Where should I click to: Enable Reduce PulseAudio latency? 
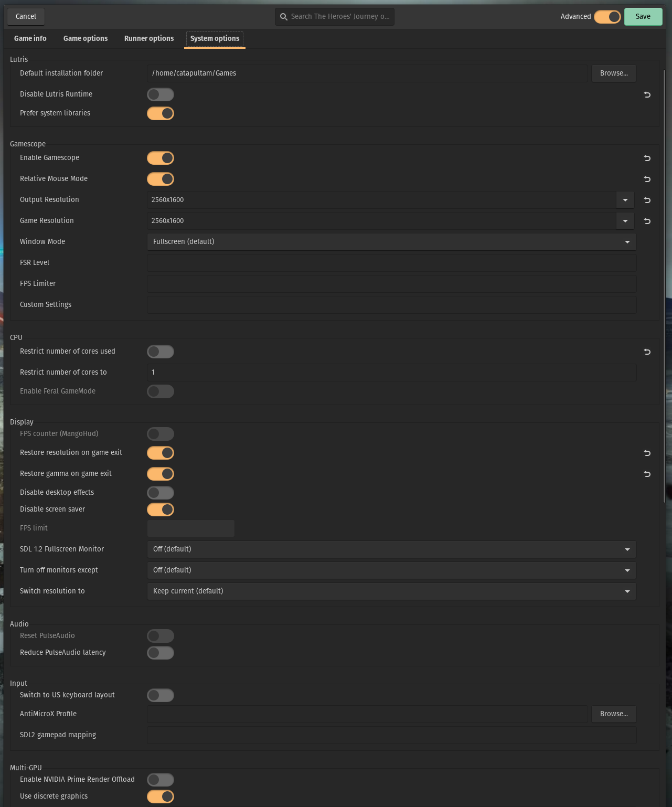click(161, 653)
